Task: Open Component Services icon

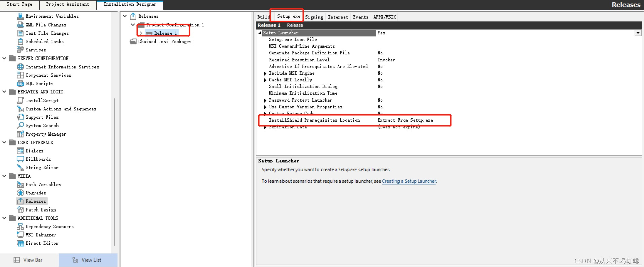Action: [x=20, y=75]
